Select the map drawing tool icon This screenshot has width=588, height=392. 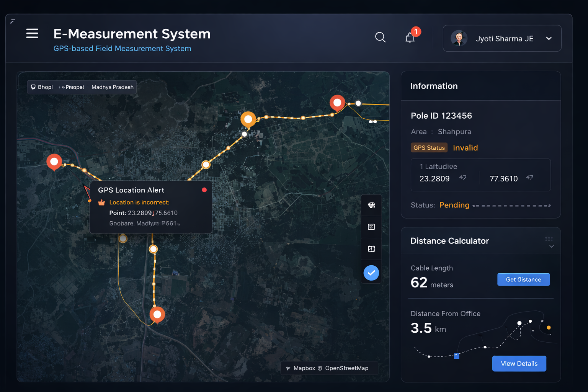[371, 227]
